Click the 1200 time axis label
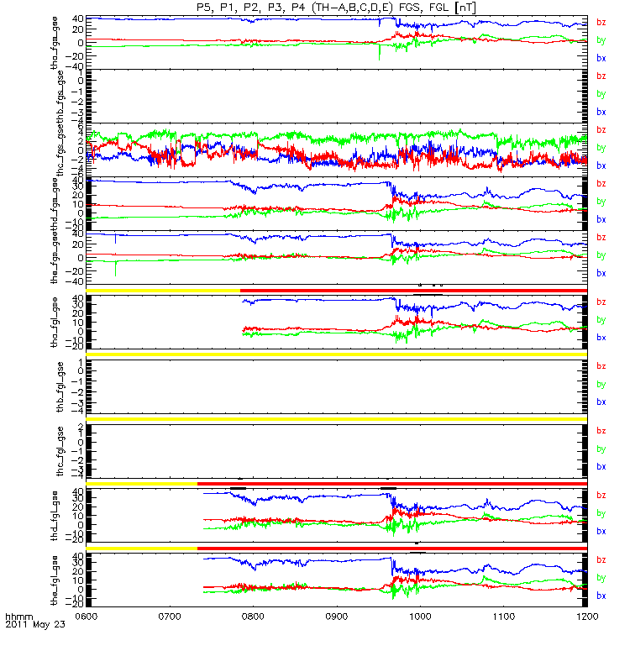The height and width of the screenshot is (672, 630). (x=587, y=617)
